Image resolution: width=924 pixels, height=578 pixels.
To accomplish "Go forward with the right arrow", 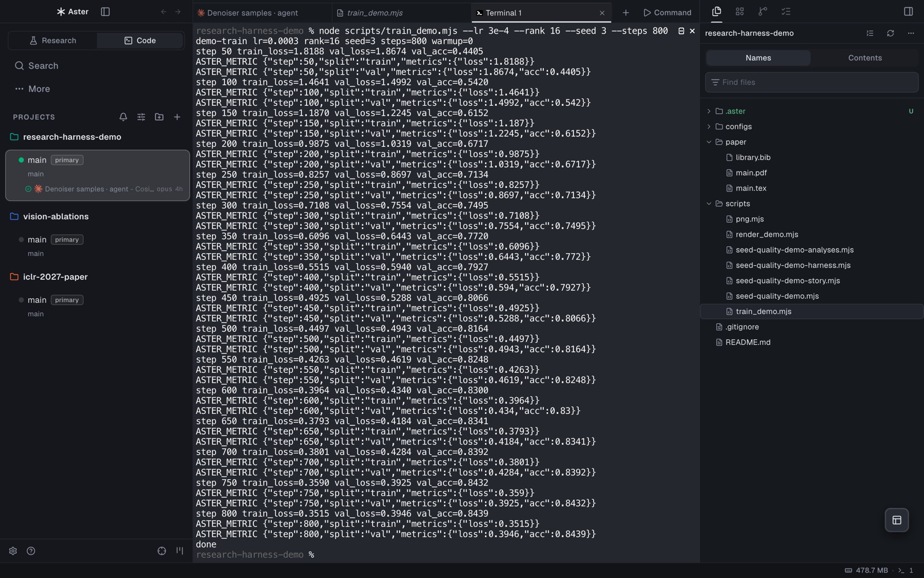I will 178,12.
